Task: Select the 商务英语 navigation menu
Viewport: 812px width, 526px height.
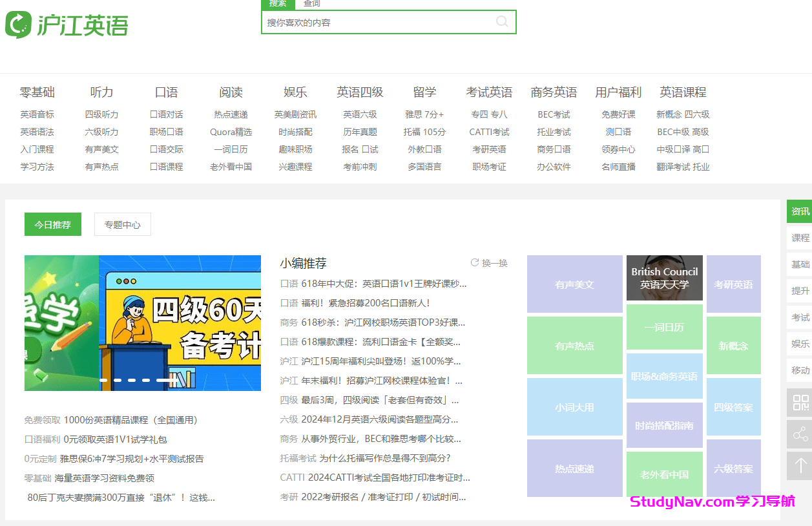Action: (554, 92)
